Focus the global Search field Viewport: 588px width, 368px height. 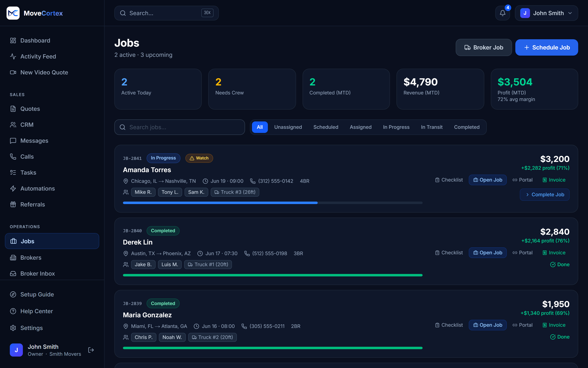click(166, 13)
